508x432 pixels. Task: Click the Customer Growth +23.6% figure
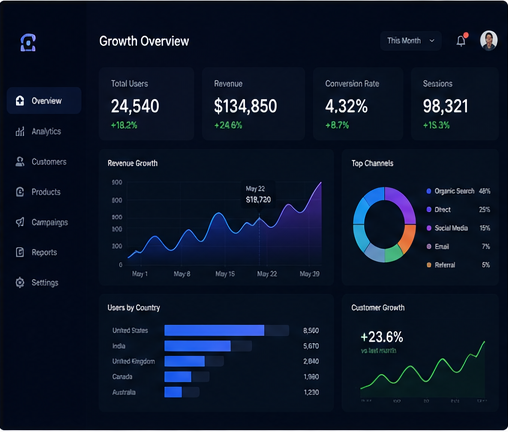tap(382, 337)
